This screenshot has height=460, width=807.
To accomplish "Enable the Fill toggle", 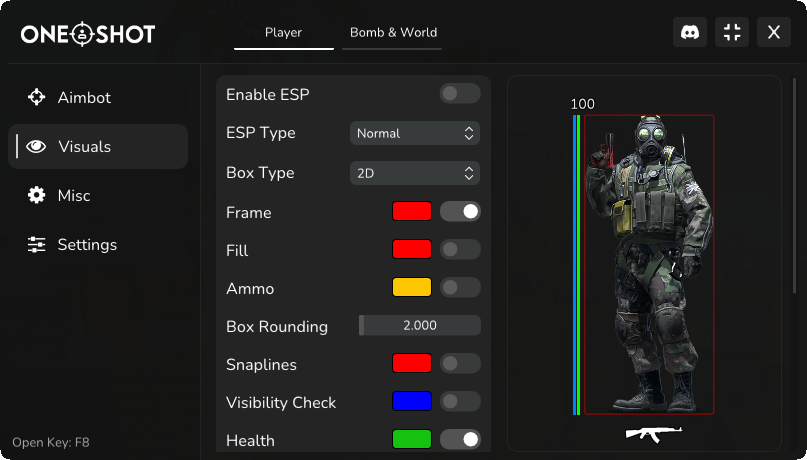I will 460,250.
